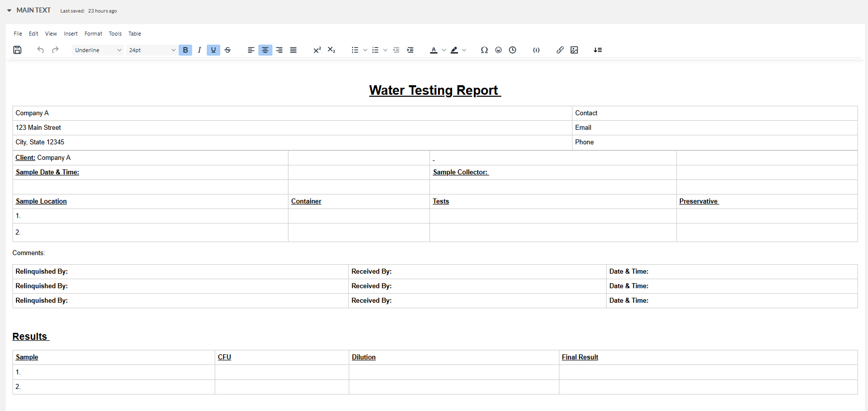Screen dimensions: 868x411
Task: Redo the last action
Action: click(x=55, y=50)
